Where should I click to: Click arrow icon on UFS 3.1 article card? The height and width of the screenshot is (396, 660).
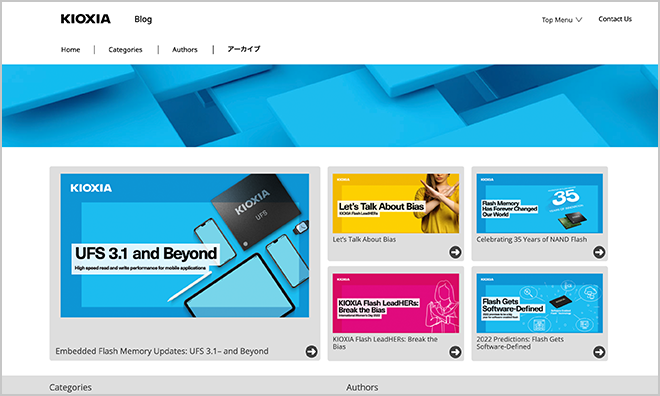click(311, 351)
